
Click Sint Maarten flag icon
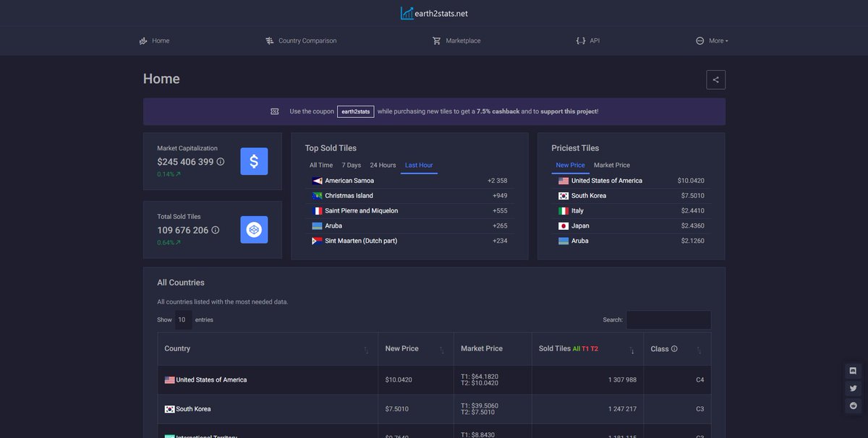(317, 241)
